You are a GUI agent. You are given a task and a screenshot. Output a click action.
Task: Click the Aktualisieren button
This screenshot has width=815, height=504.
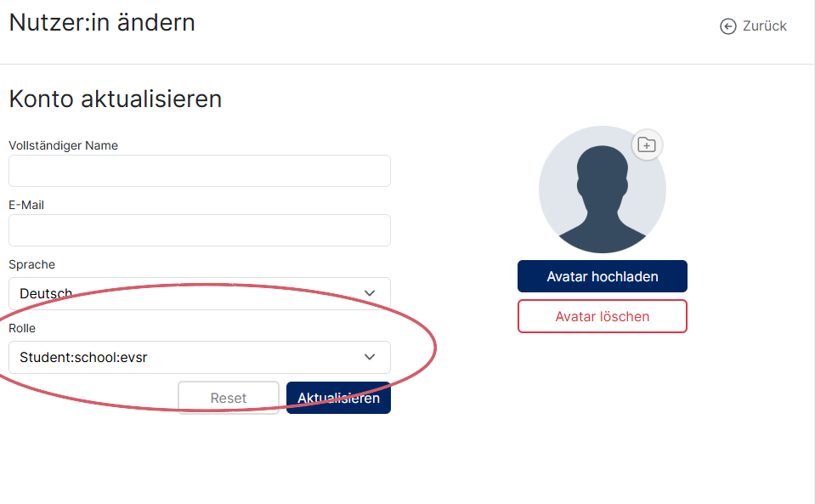click(338, 398)
